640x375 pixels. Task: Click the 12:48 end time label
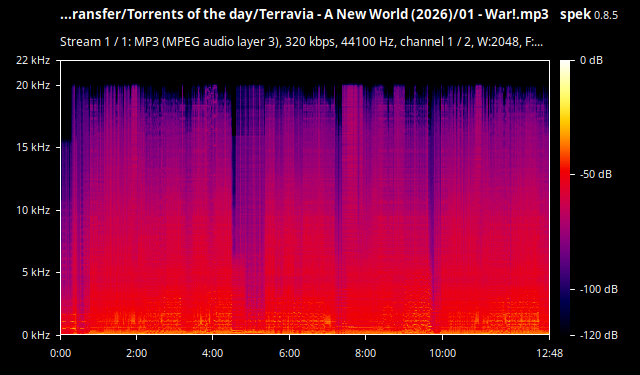coord(550,353)
